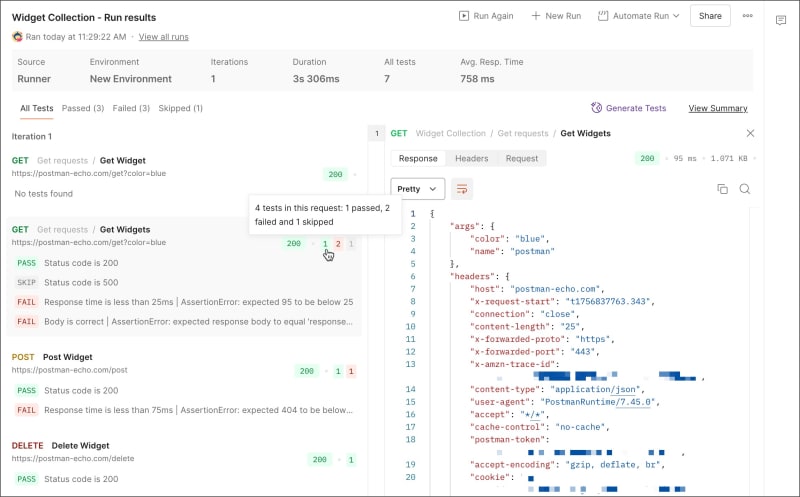This screenshot has height=497, width=800.
Task: Show only the Failed (3) tests
Action: click(x=131, y=108)
